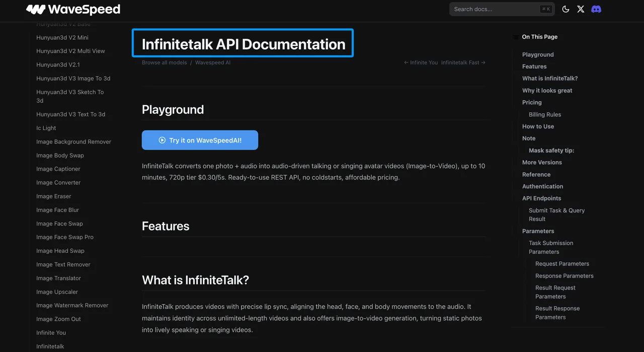This screenshot has height=352, width=644.
Task: Open Image Text Remover page
Action: [x=63, y=264]
